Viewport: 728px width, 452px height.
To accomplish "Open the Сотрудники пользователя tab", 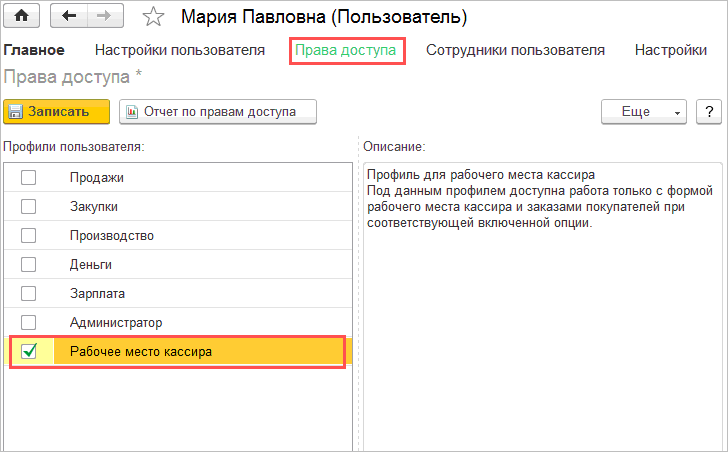I will (x=515, y=50).
